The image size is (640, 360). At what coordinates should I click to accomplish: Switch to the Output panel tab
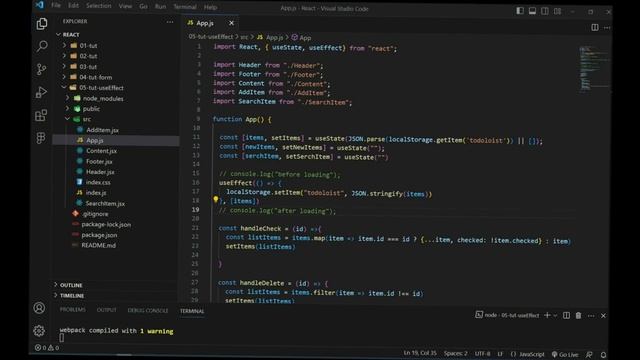tap(107, 310)
